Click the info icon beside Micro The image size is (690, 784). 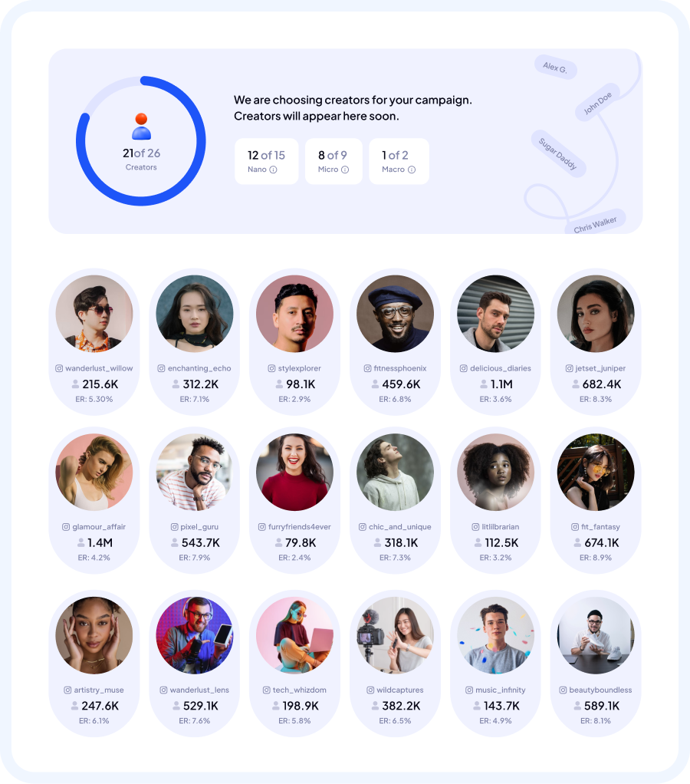click(345, 170)
